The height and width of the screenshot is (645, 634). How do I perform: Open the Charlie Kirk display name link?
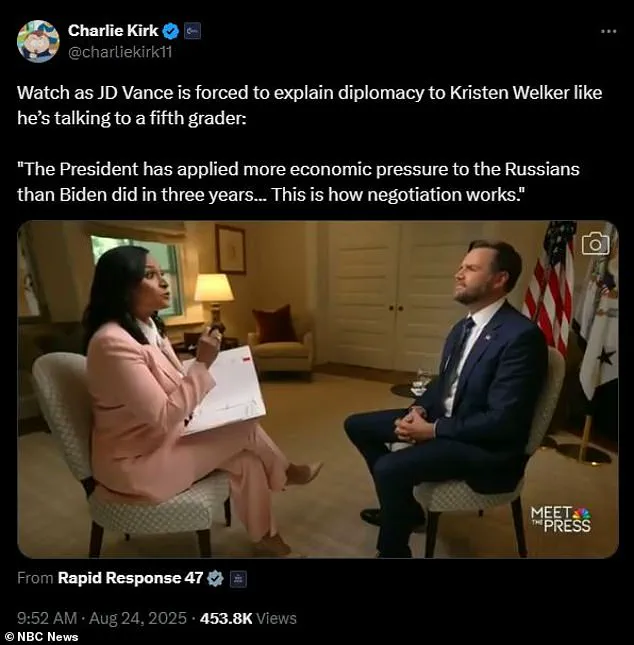click(113, 31)
